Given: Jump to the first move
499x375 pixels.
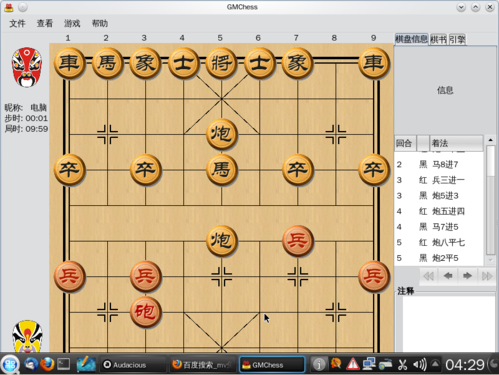Looking at the screenshot, I should [x=428, y=276].
